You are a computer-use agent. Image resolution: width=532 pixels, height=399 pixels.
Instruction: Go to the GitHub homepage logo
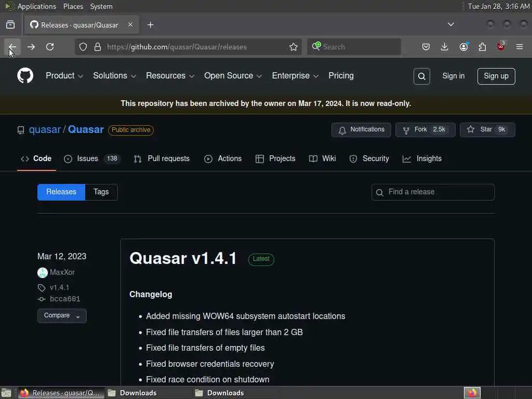(25, 75)
